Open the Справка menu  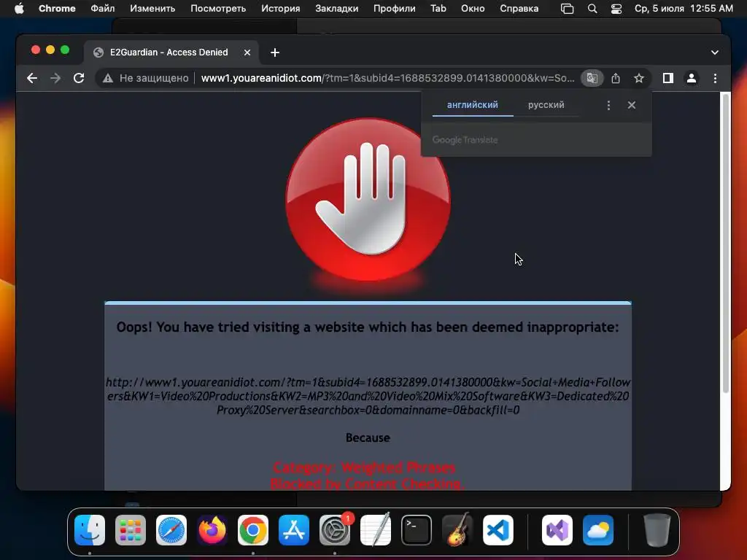point(519,9)
